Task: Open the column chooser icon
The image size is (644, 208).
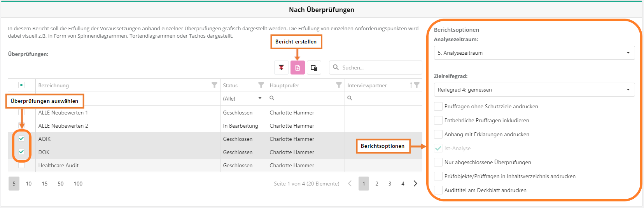Action: (x=314, y=68)
